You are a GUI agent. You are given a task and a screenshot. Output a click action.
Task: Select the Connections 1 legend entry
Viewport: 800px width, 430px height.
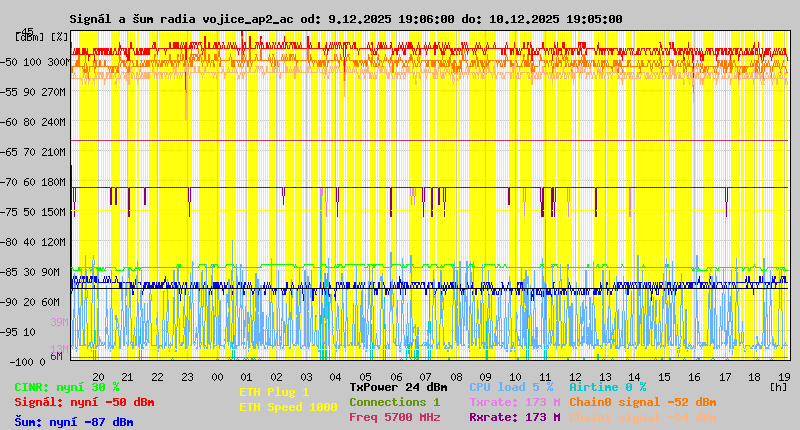[x=394, y=402]
